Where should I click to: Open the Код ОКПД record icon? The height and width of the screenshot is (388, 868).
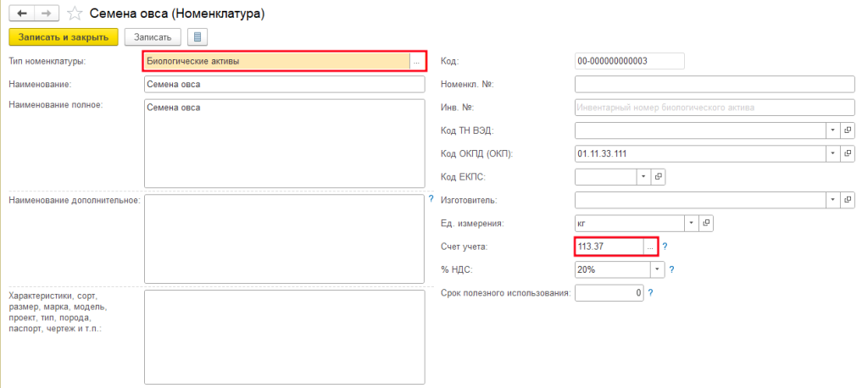click(848, 153)
